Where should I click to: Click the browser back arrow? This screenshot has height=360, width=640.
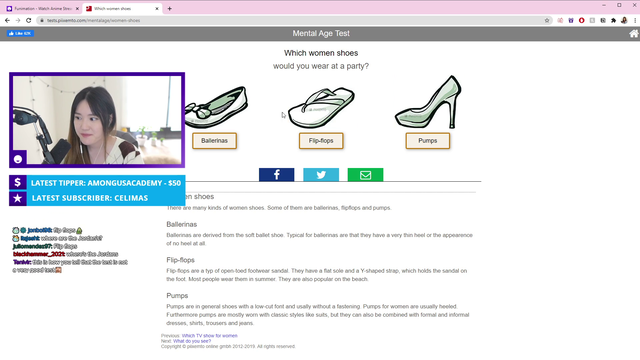[7, 20]
